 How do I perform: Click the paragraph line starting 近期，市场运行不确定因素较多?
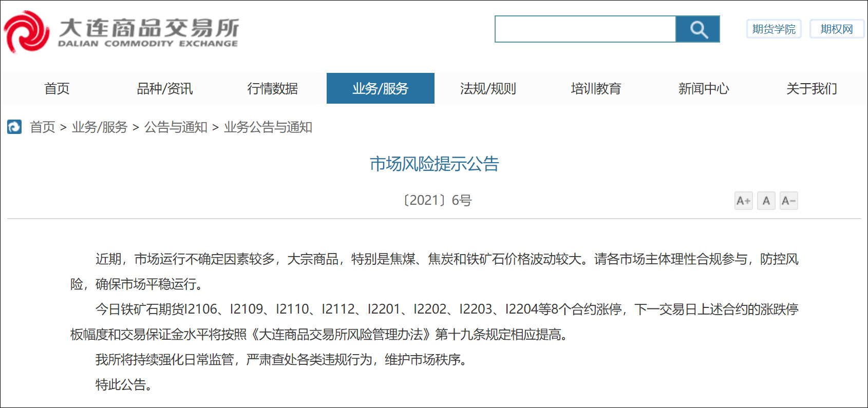coord(447,259)
